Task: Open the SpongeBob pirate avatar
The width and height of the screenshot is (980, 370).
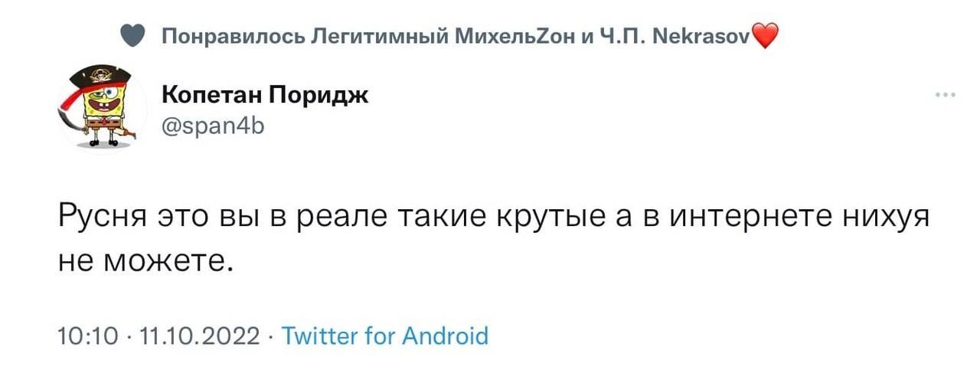Action: coord(103,106)
